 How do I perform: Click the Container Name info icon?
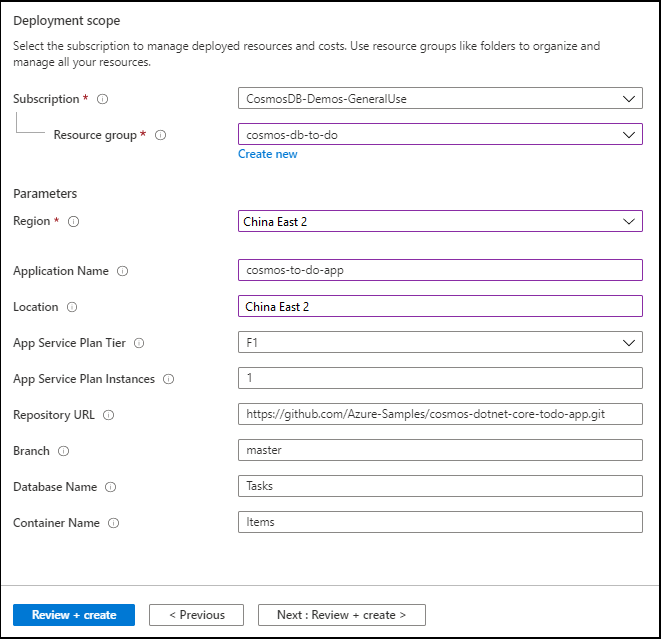113,523
